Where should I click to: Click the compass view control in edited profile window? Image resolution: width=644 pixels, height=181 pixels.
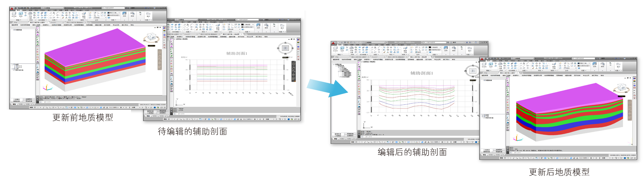[473, 71]
